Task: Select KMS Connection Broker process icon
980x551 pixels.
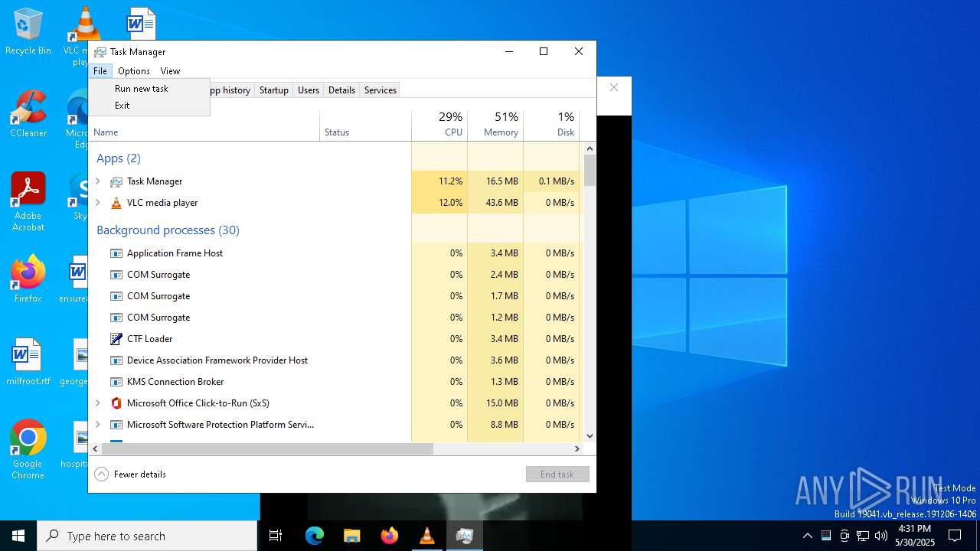Action: 116,382
